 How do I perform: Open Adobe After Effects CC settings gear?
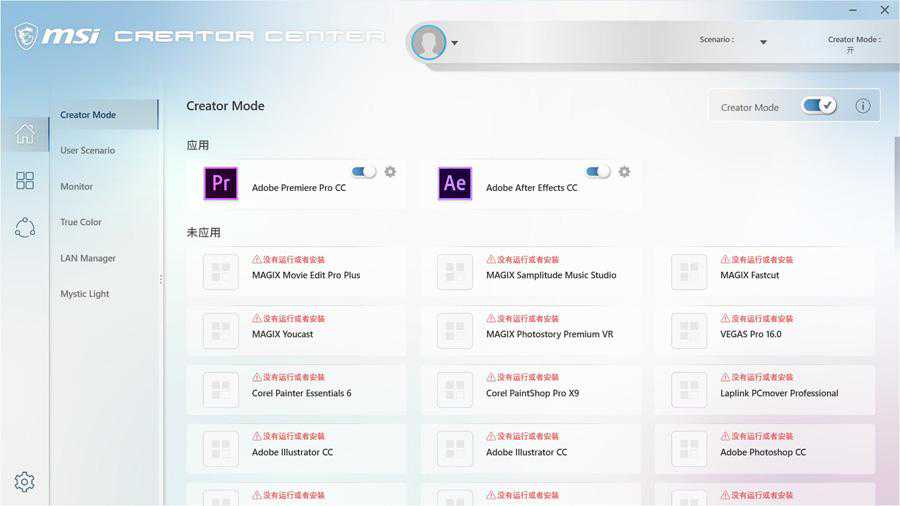coord(624,172)
